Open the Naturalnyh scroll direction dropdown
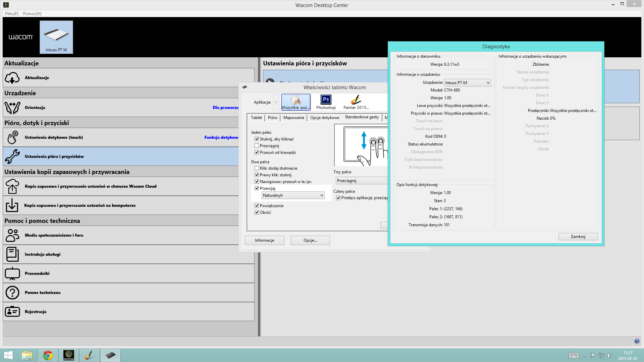This screenshot has height=362, width=644. pyautogui.click(x=293, y=195)
